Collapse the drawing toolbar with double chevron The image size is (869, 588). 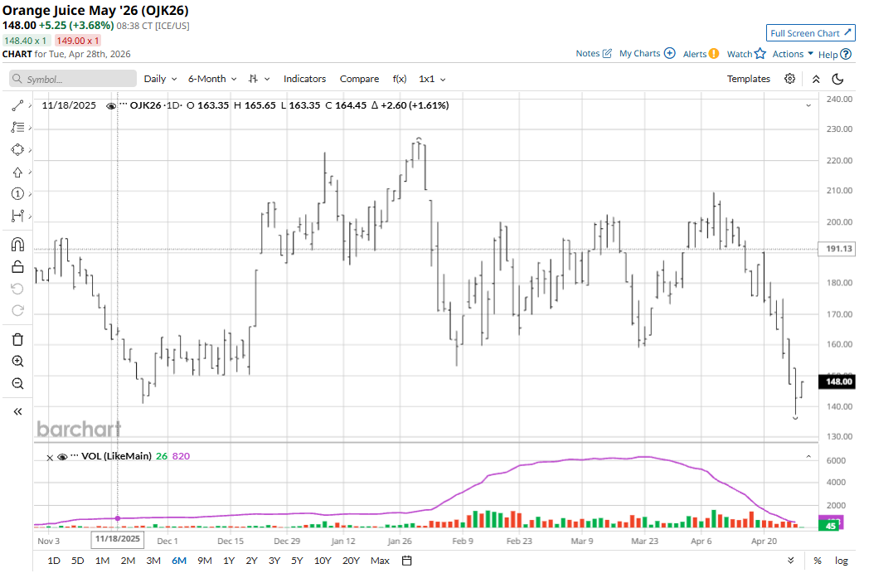click(17, 411)
